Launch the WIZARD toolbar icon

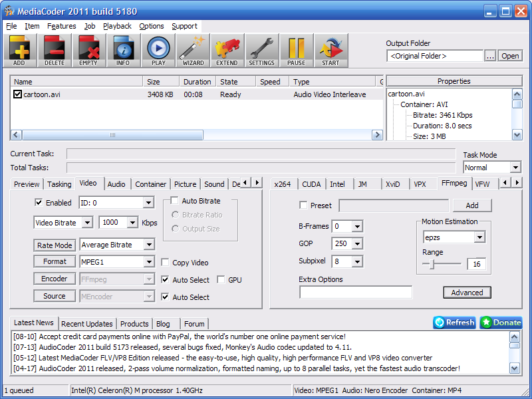(193, 51)
